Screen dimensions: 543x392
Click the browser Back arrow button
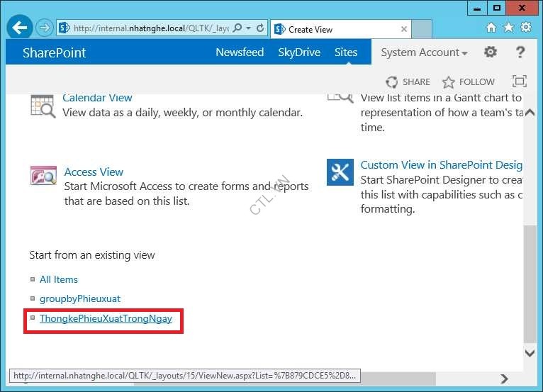(x=20, y=28)
